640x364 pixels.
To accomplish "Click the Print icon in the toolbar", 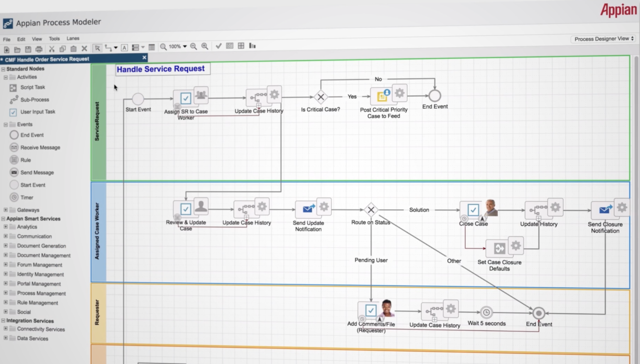I will click(x=39, y=49).
